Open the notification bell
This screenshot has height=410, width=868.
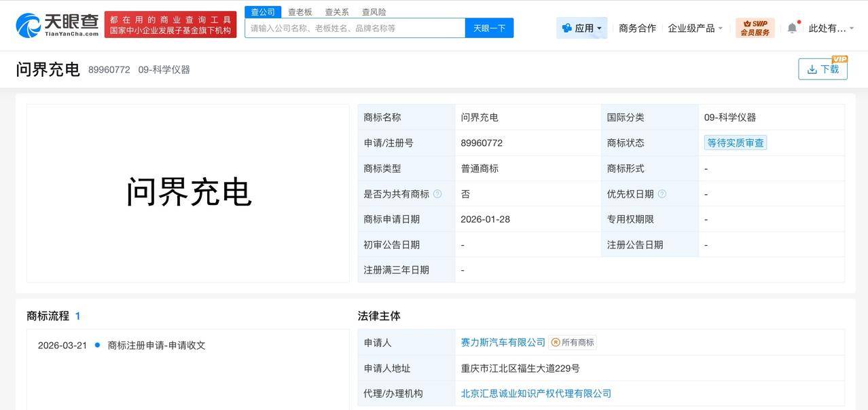pyautogui.click(x=791, y=28)
